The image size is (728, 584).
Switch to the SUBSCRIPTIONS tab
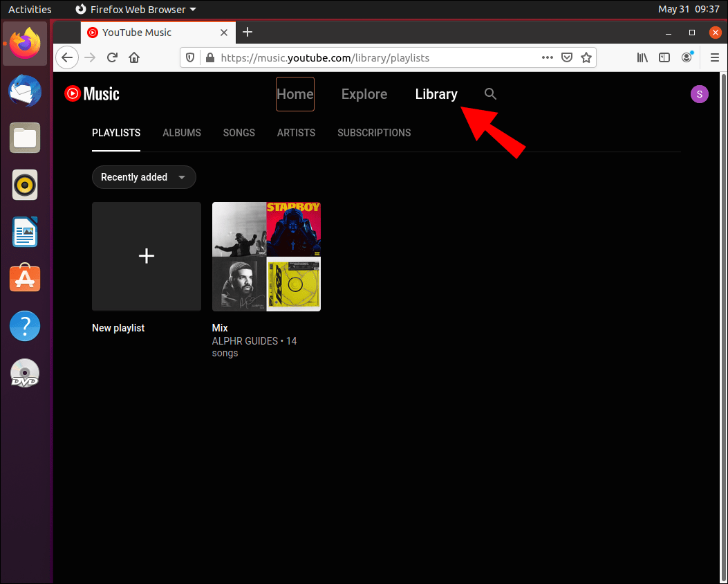tap(373, 133)
